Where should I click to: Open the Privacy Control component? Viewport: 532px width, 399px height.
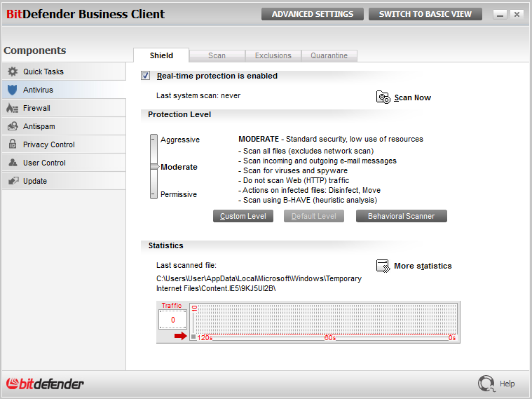(x=64, y=144)
